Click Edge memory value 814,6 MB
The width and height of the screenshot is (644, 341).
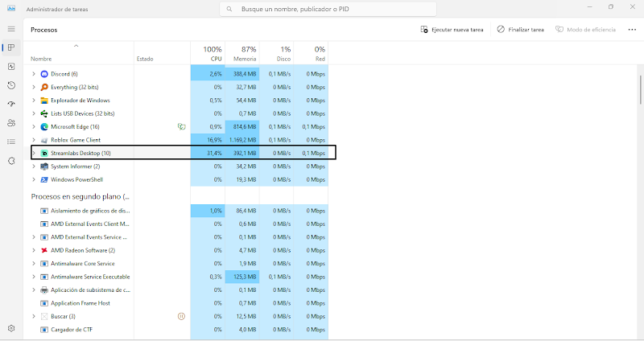click(x=245, y=127)
